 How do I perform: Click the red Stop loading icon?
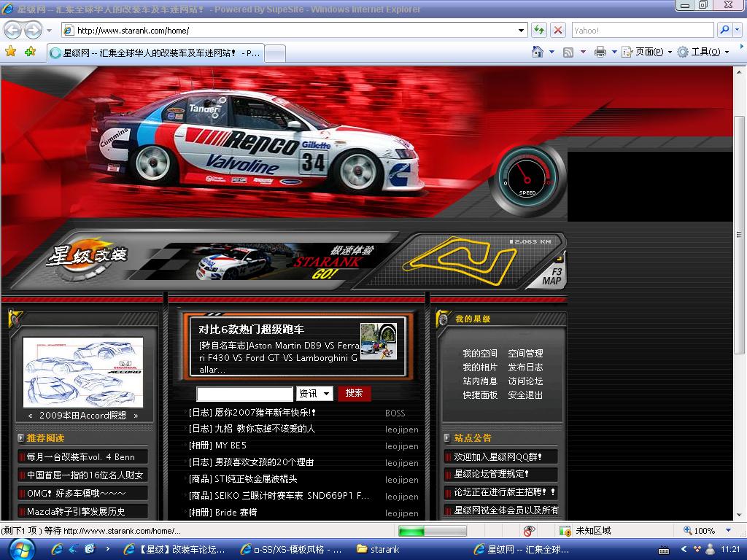(557, 31)
